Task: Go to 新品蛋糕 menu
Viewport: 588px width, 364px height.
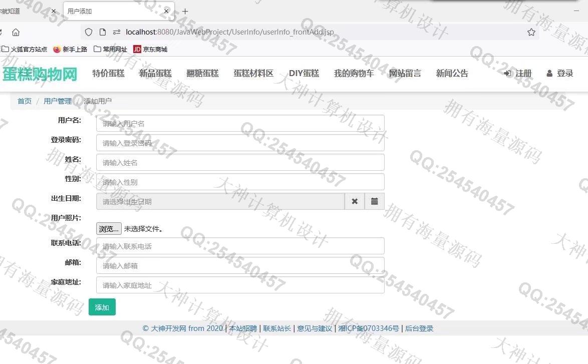Action: point(155,74)
